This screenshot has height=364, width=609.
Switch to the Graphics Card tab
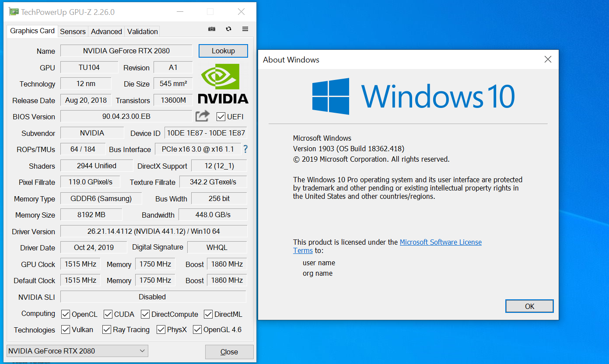pyautogui.click(x=32, y=31)
